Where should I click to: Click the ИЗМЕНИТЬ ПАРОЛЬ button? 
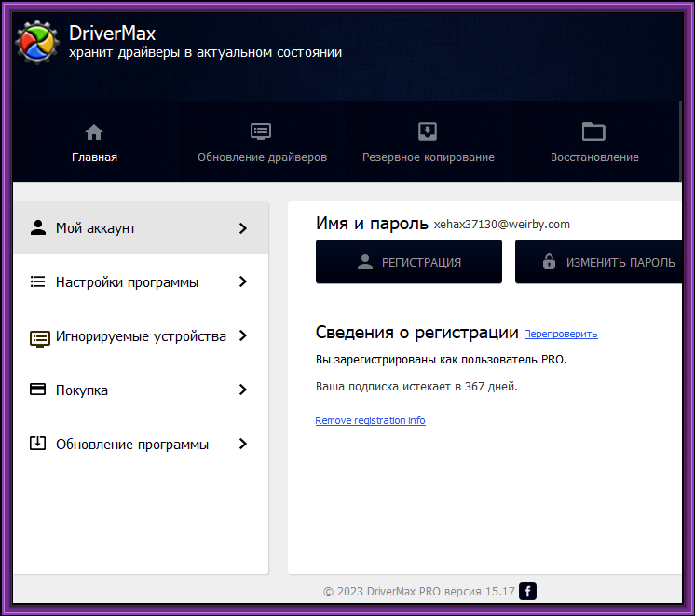[598, 262]
